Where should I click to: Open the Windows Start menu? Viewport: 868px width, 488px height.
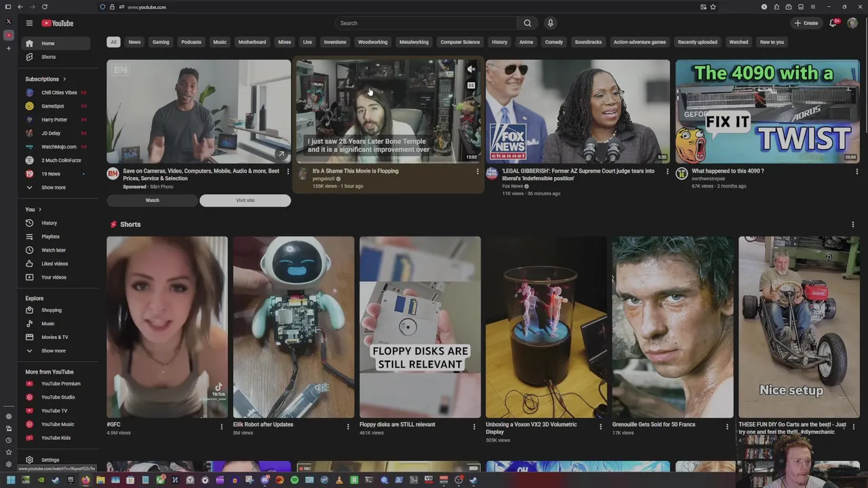click(x=10, y=481)
